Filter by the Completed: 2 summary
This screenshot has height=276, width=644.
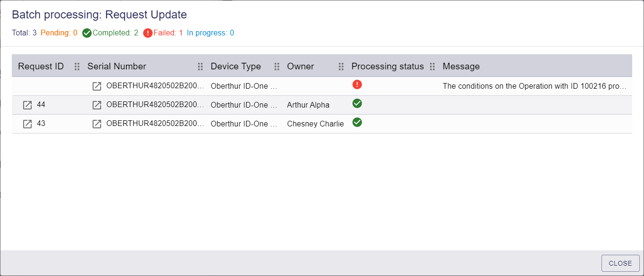click(x=110, y=33)
